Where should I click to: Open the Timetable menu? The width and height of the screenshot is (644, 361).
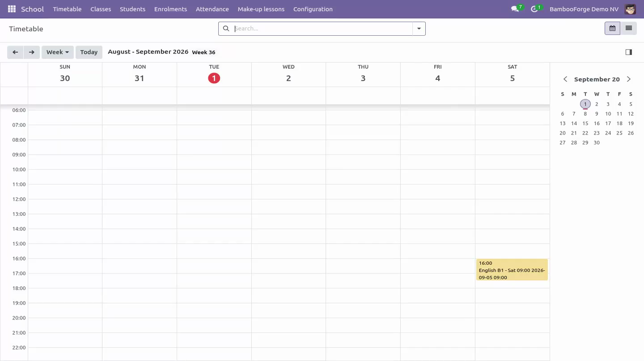tap(67, 9)
